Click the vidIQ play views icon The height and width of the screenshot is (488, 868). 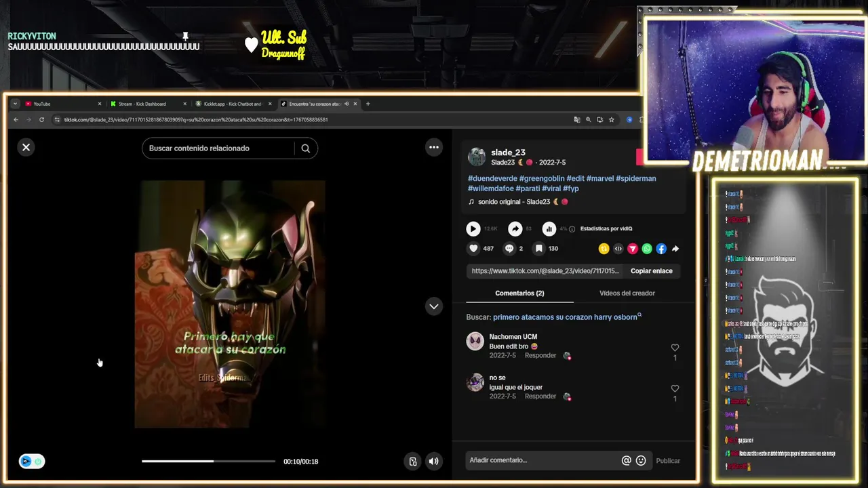[x=473, y=229]
